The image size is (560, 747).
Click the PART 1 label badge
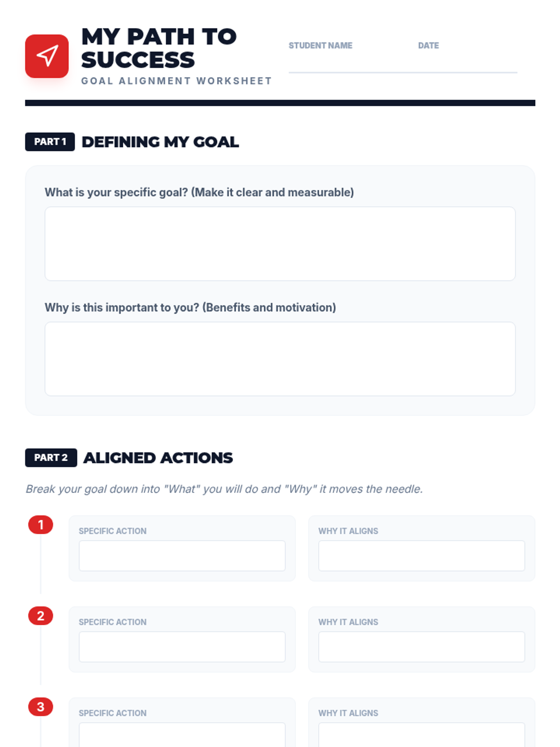click(x=50, y=141)
